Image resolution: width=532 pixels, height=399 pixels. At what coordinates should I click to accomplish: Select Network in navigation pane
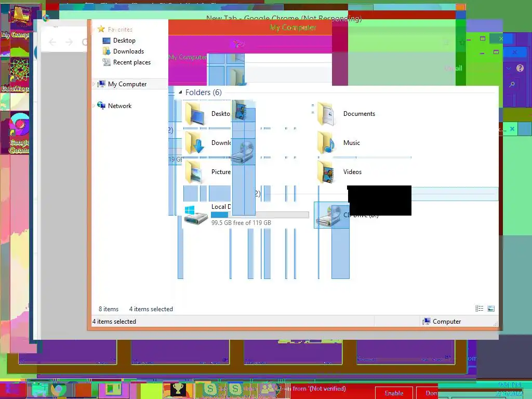(114, 106)
